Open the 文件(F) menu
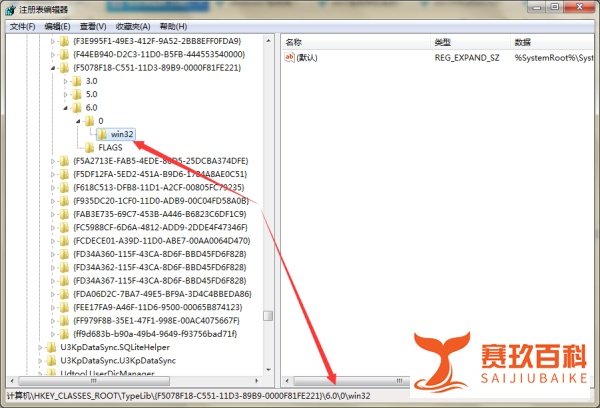 pyautogui.click(x=23, y=26)
